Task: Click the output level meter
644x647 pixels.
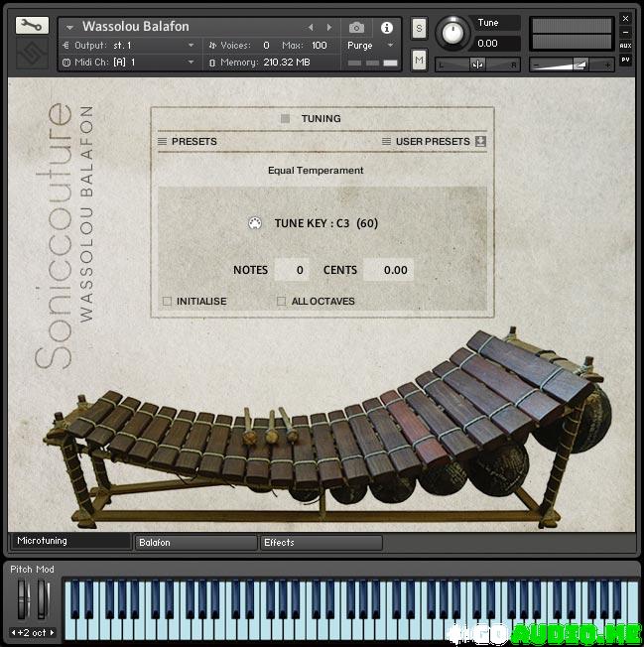Action: (572, 34)
